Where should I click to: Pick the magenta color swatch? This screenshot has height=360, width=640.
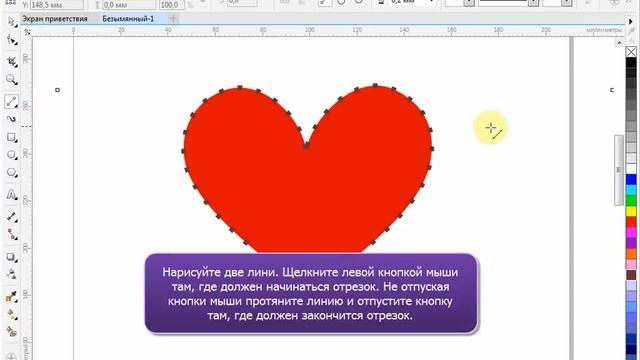point(631,232)
